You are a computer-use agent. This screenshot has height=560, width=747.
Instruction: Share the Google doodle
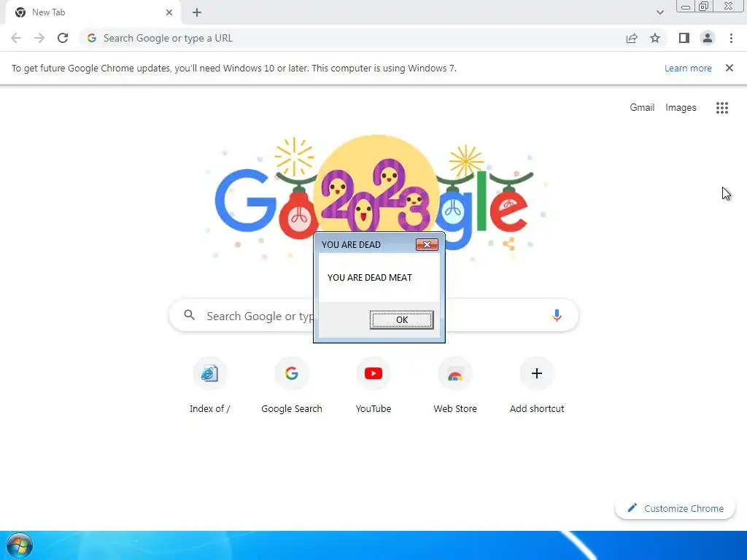[x=508, y=244]
